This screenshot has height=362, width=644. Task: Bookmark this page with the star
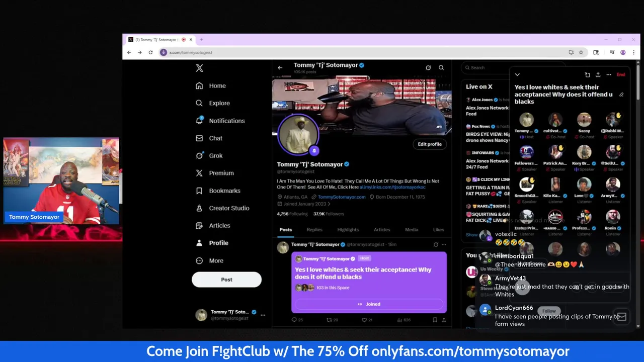[x=581, y=52]
